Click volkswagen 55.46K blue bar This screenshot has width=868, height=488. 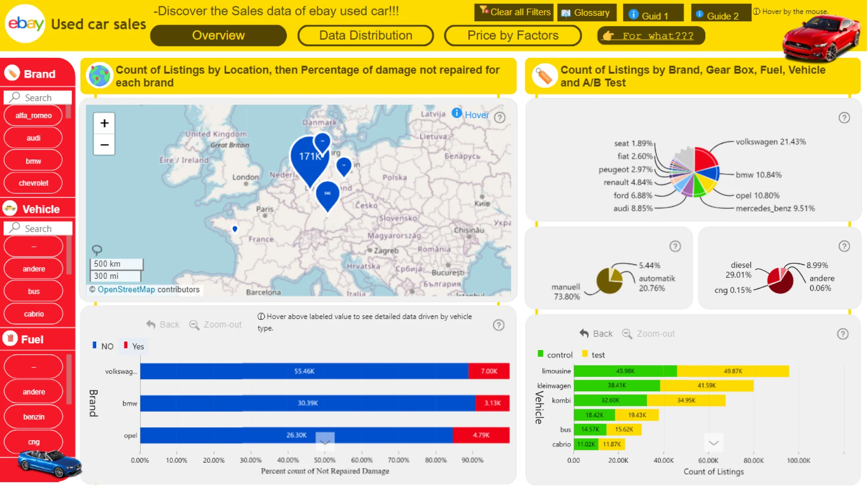coord(304,371)
